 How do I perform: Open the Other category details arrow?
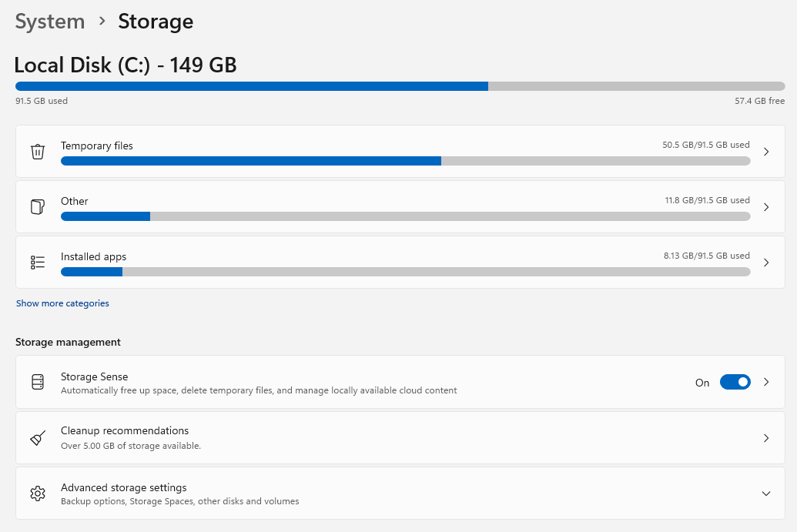pos(766,207)
